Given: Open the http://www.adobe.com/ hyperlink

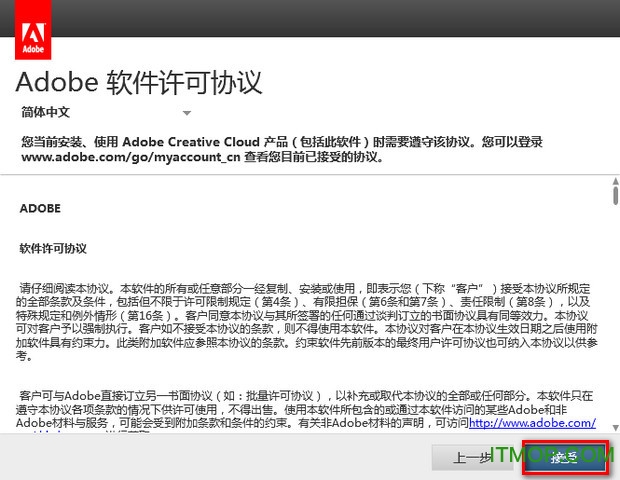Looking at the screenshot, I should (531, 423).
